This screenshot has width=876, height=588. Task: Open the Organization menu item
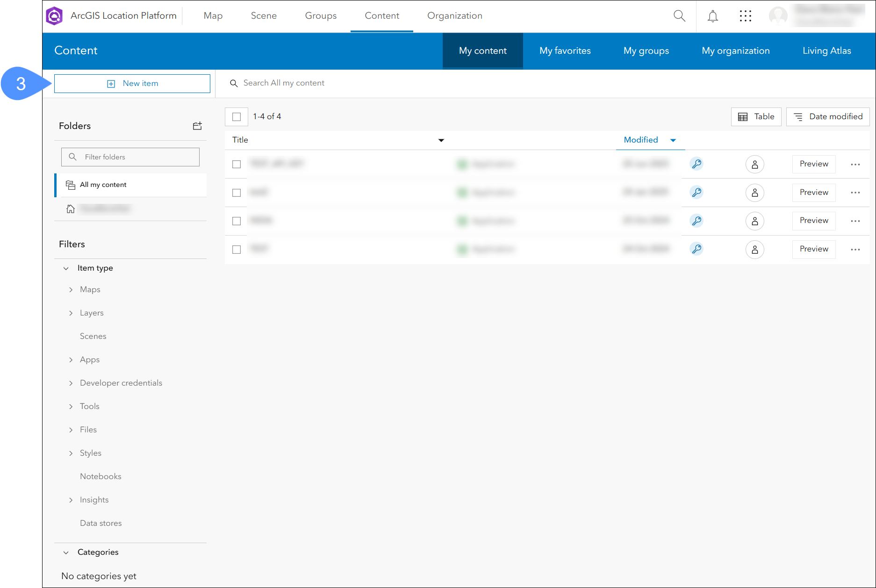pyautogui.click(x=454, y=16)
